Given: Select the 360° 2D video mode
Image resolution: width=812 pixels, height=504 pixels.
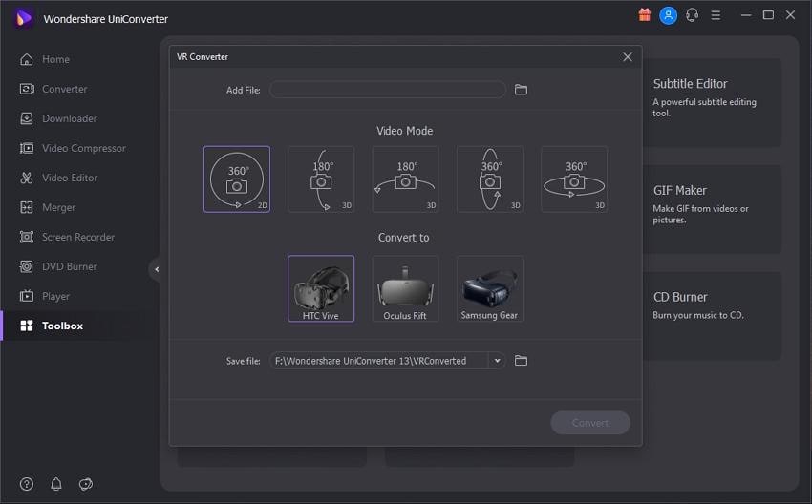Looking at the screenshot, I should coord(237,179).
